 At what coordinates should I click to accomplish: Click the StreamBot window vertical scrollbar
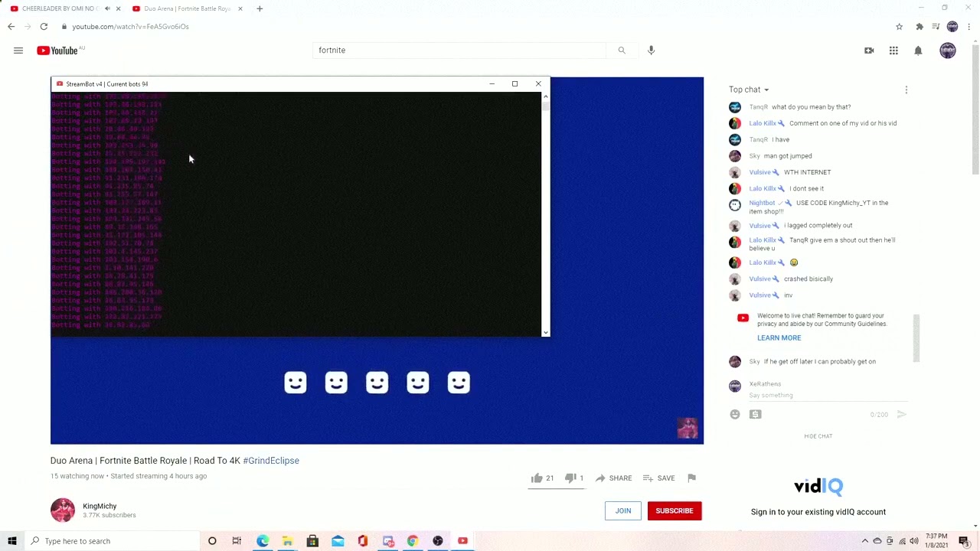click(545, 214)
